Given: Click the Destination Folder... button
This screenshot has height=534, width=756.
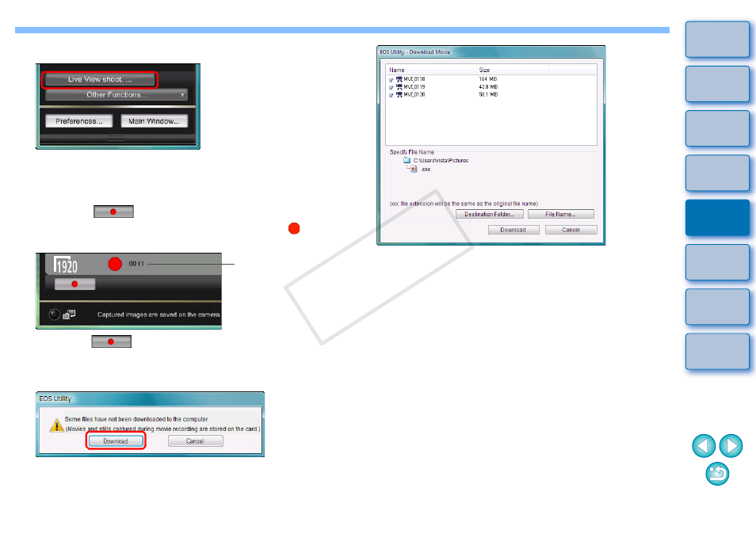Looking at the screenshot, I should (490, 214).
